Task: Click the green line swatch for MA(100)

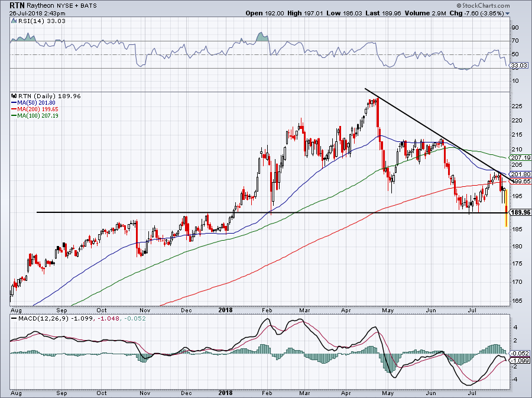Action: click(14, 116)
